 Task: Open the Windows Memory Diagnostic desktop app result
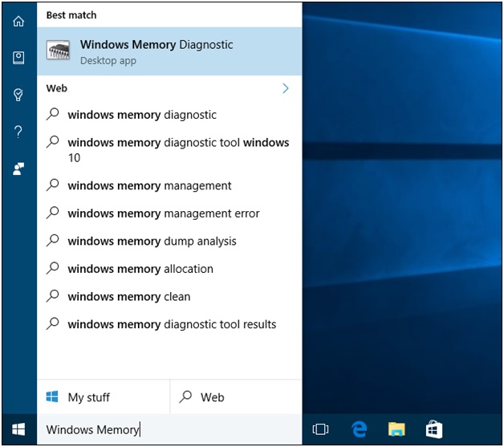[x=169, y=51]
